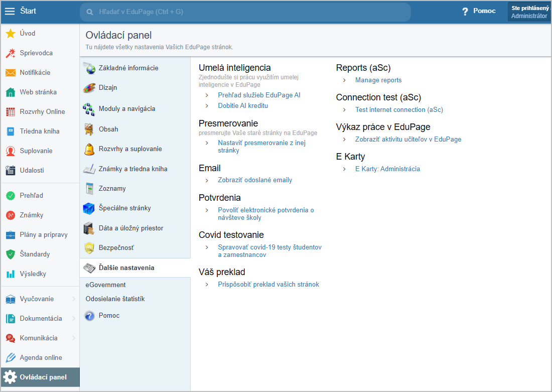This screenshot has width=552, height=392.
Task: Open Zobraziť odoslané emaily link
Action: pos(255,180)
